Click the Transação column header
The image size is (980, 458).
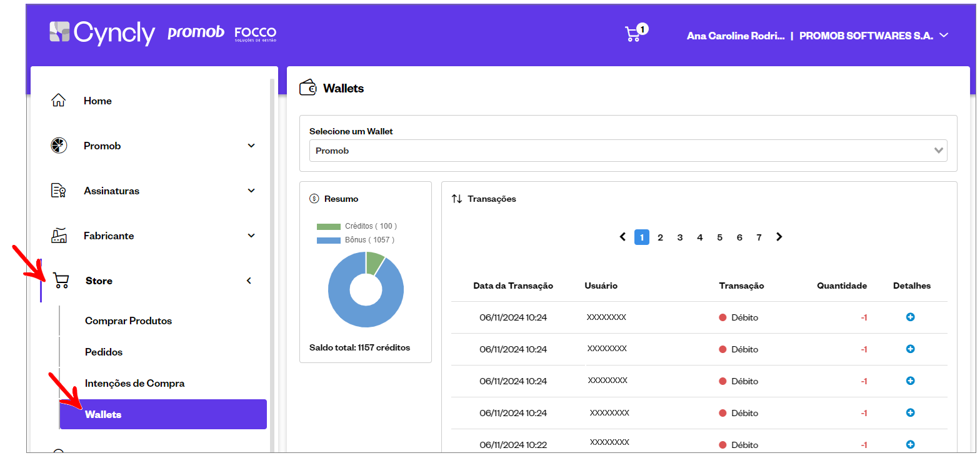tap(742, 286)
